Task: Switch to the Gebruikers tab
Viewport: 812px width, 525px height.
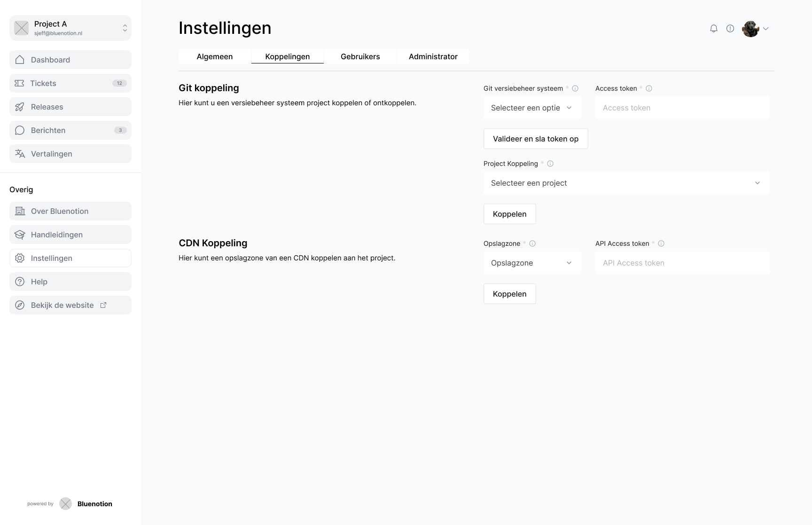Action: (x=360, y=56)
